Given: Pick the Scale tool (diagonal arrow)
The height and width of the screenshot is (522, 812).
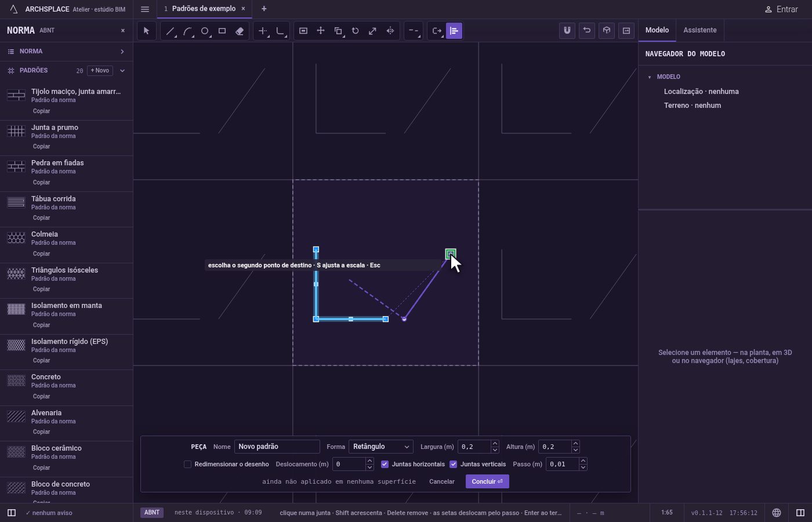Looking at the screenshot, I should coord(373,31).
